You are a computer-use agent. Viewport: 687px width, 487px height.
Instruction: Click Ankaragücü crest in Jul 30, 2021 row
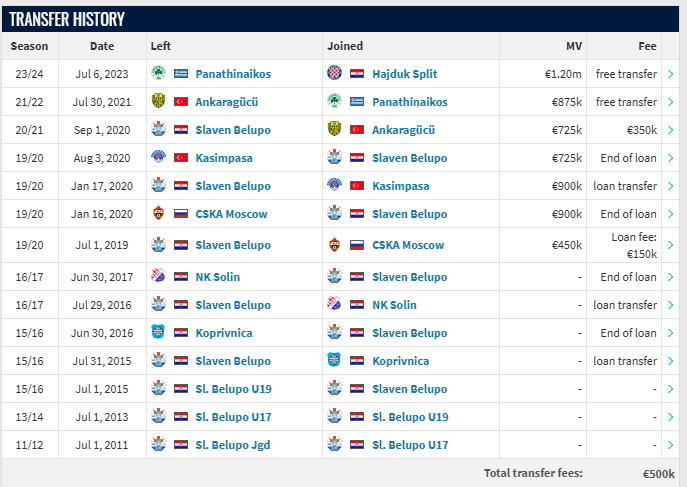pos(158,101)
